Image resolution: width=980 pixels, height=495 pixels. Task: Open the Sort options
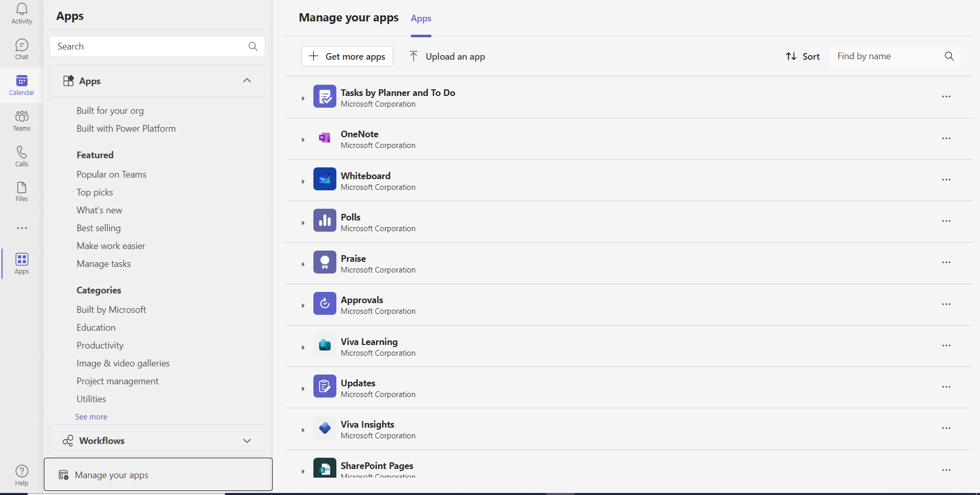[802, 57]
